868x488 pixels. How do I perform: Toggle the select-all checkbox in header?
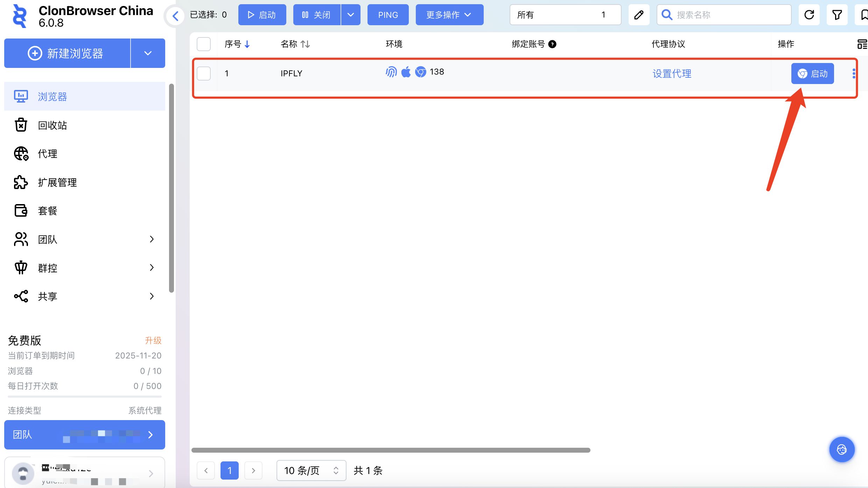[x=204, y=44]
